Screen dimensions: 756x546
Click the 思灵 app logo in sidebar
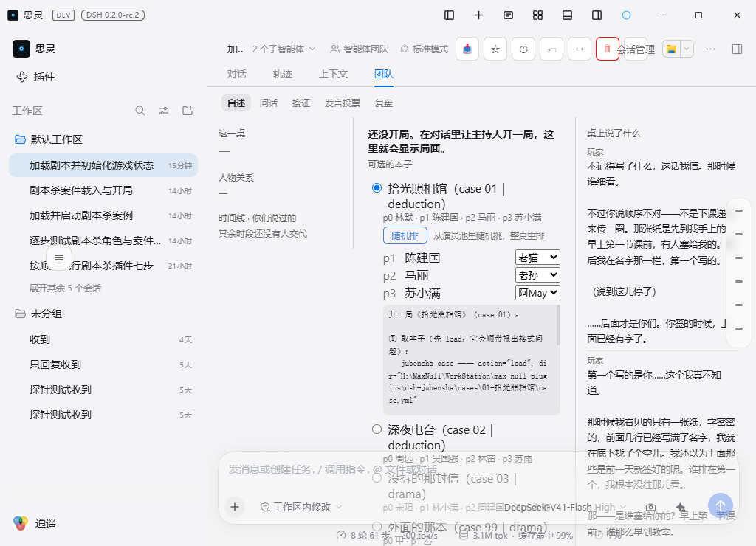[21, 49]
